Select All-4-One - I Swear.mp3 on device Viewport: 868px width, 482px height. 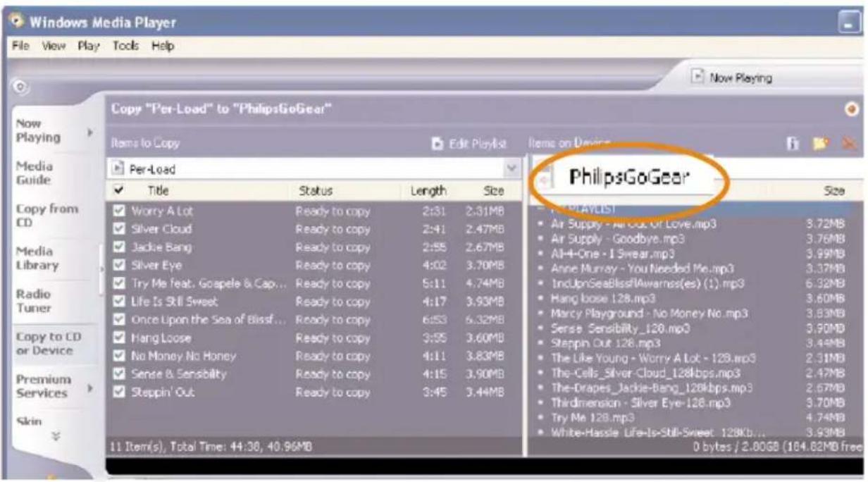point(613,253)
